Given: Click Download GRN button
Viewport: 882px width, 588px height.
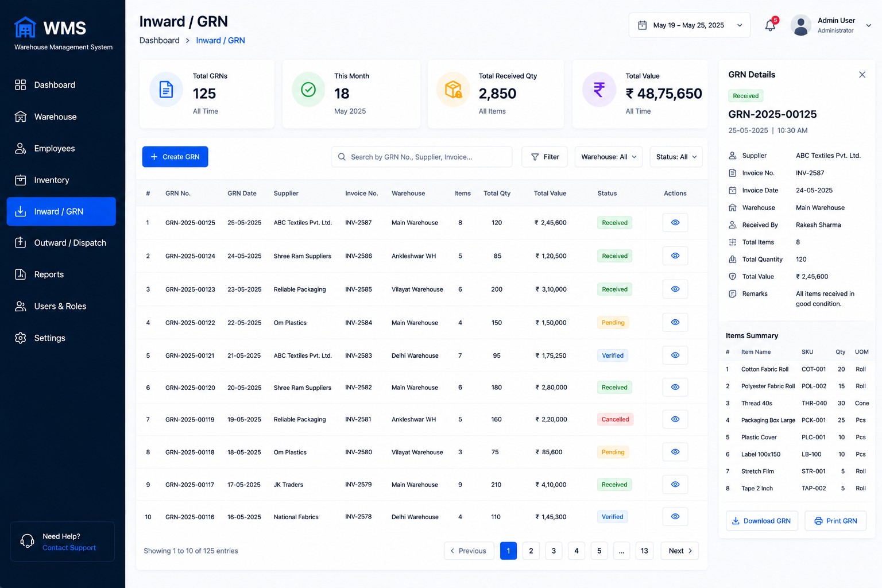Looking at the screenshot, I should point(761,521).
